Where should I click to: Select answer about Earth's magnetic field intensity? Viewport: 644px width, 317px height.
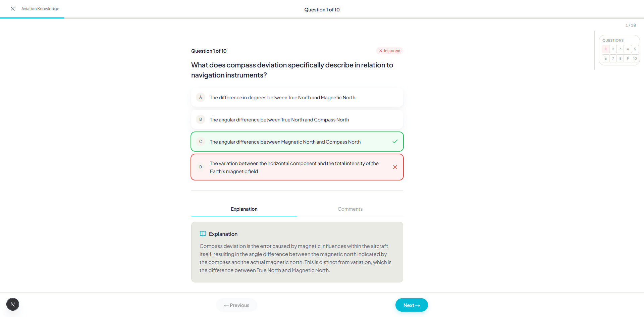click(x=297, y=167)
